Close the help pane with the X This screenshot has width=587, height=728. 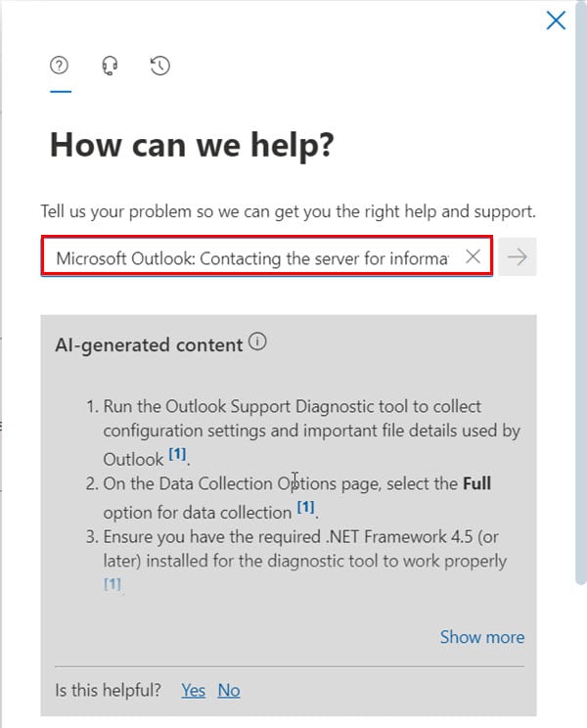556,21
